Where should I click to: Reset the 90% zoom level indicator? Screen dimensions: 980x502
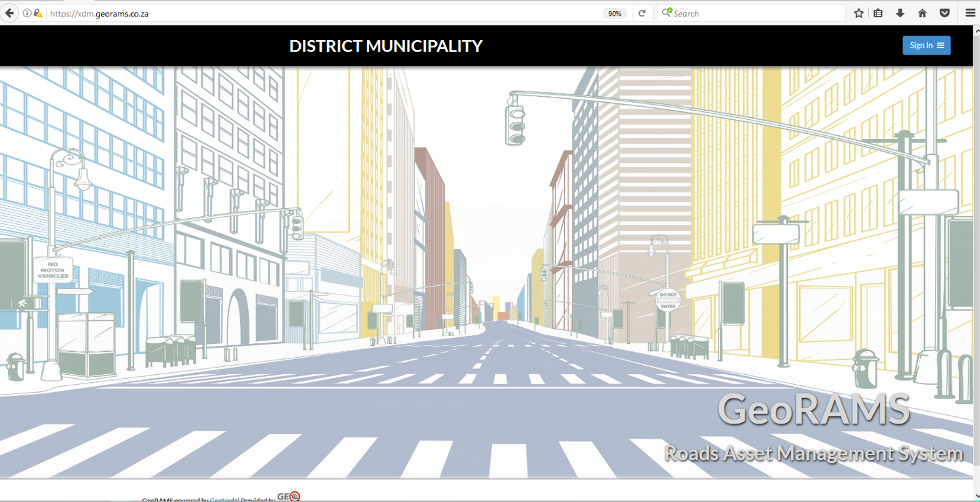[x=615, y=13]
